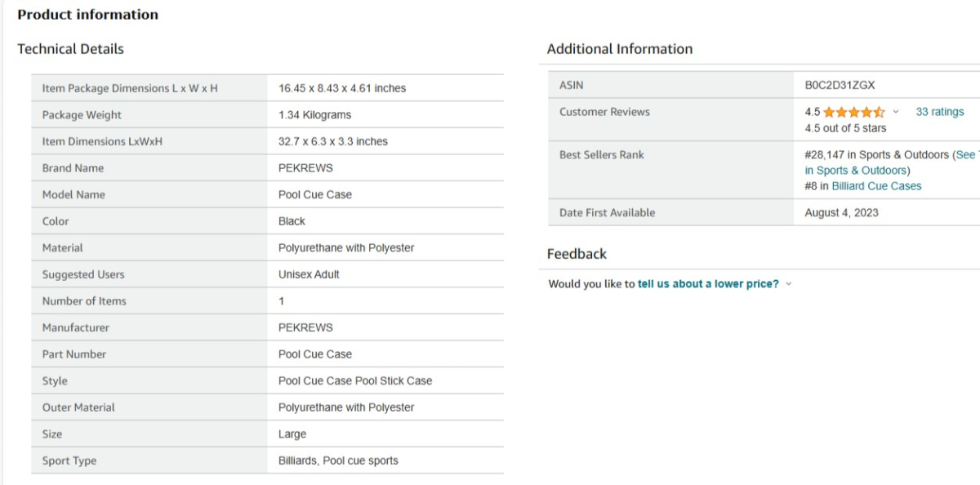This screenshot has width=980, height=485.
Task: Click the '4.5 out of 5 stars' text
Action: tap(845, 128)
